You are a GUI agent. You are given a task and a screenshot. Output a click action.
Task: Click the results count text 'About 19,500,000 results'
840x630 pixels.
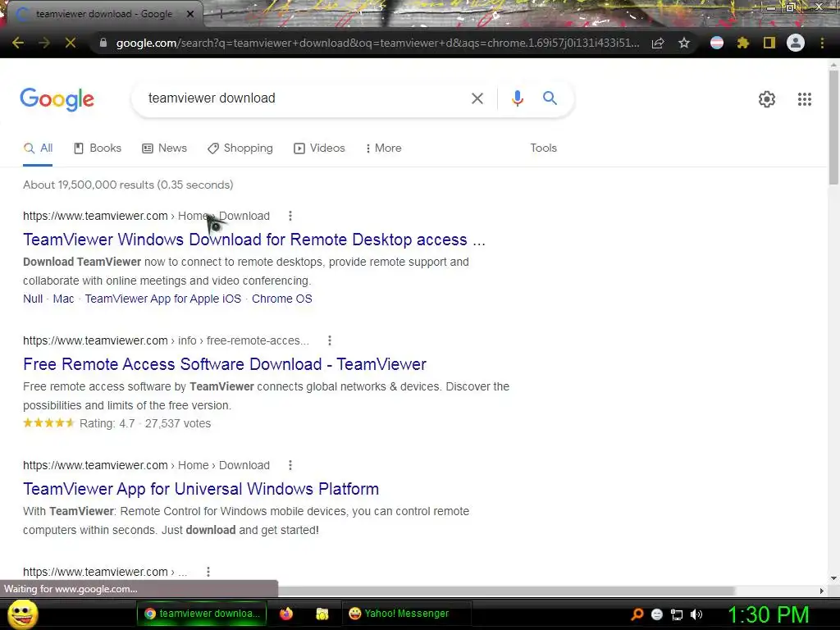(89, 185)
